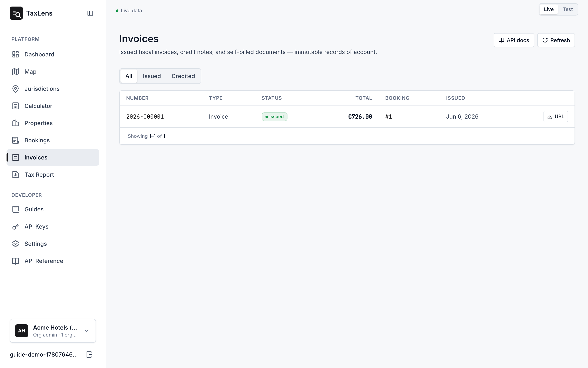Click the Live data indicator
The width and height of the screenshot is (588, 368).
point(129,10)
